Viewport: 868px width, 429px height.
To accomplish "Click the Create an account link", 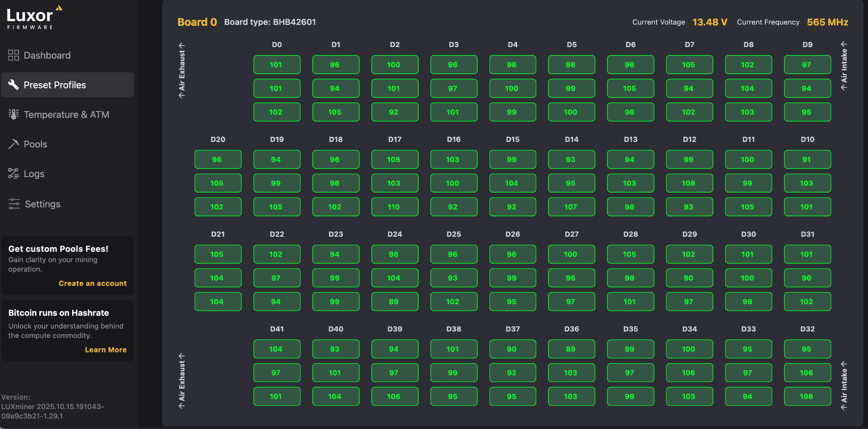I will coord(92,283).
